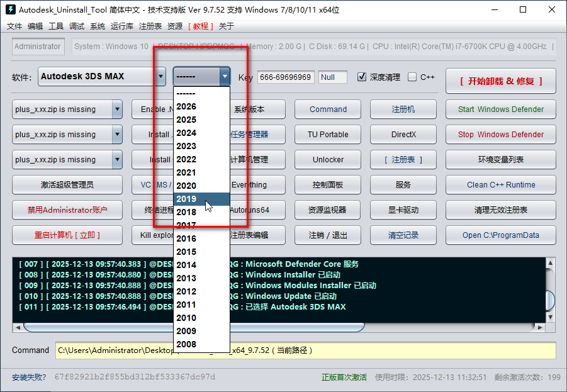The height and width of the screenshot is (392, 567).
Task: Select 2016 in the version list
Action: pos(201,238)
